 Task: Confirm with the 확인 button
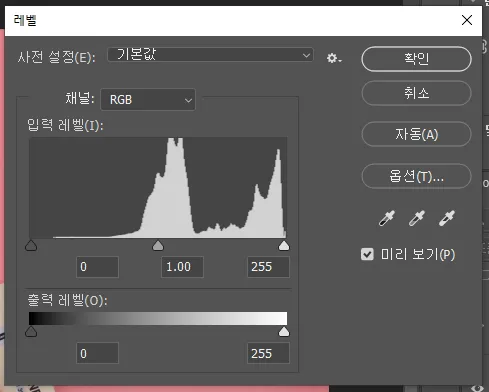[x=416, y=59]
